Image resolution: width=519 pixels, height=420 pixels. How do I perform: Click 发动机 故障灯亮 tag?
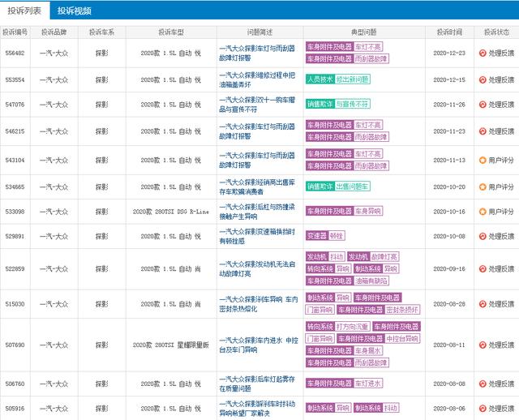[x=373, y=256]
